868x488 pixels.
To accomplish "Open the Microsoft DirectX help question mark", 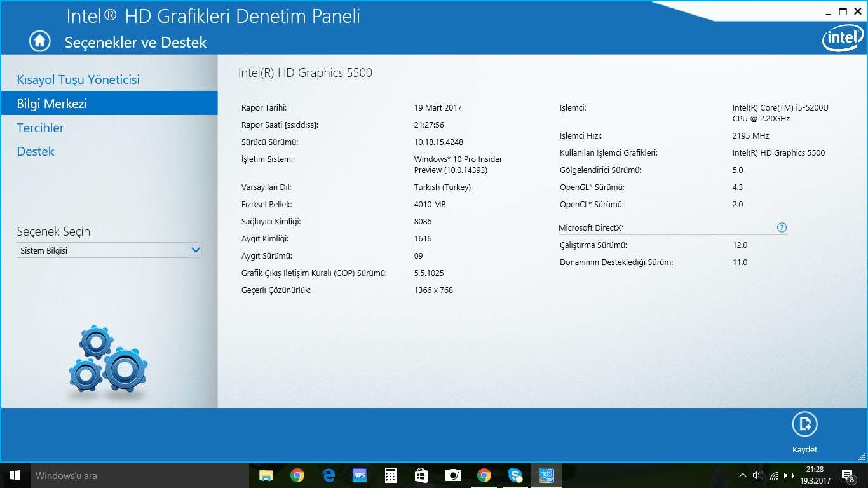I will pos(782,227).
